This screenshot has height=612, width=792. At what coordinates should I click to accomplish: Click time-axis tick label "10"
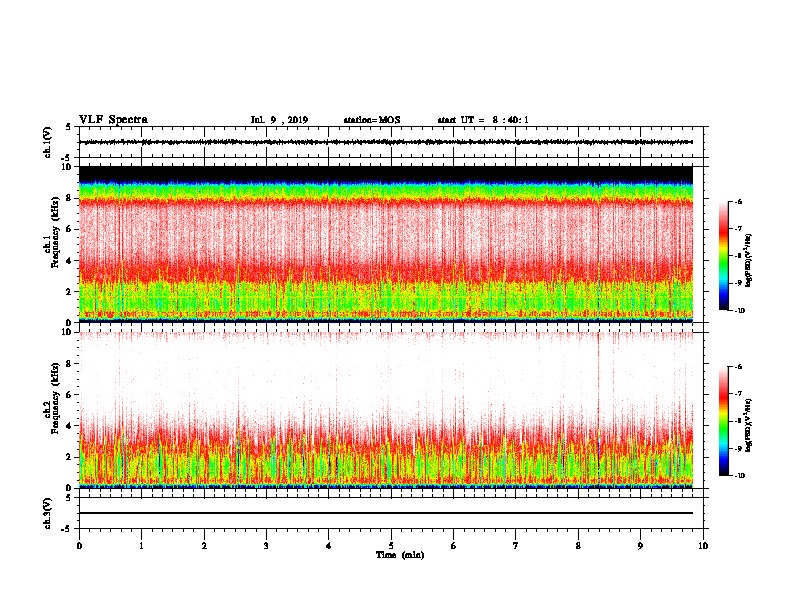tap(703, 545)
